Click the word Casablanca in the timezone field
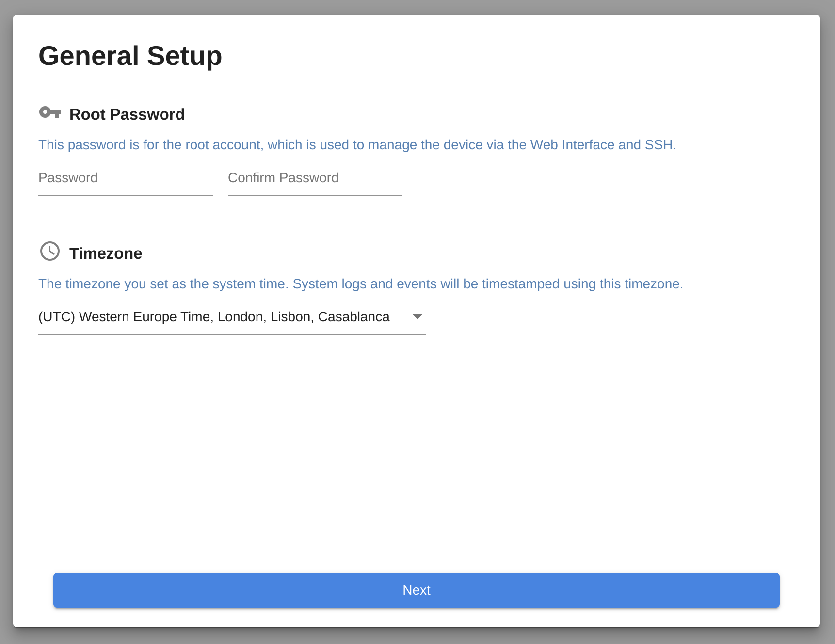 pyautogui.click(x=353, y=317)
